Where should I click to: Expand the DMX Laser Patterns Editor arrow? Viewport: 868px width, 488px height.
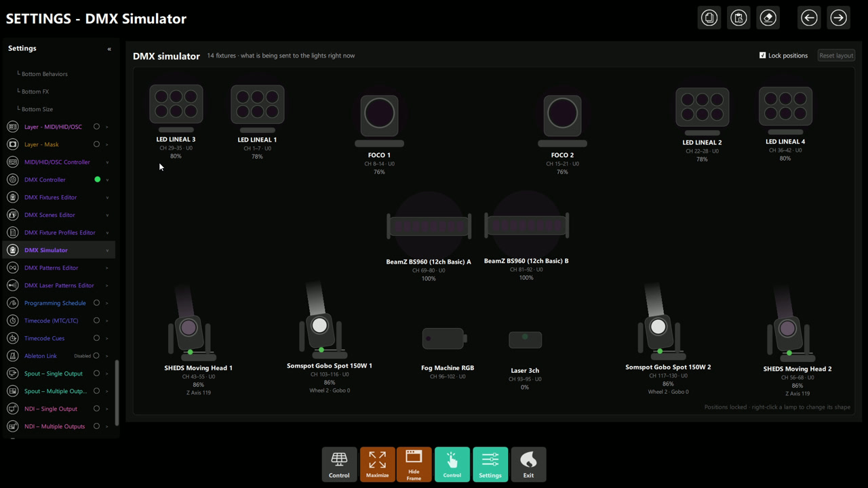[107, 285]
